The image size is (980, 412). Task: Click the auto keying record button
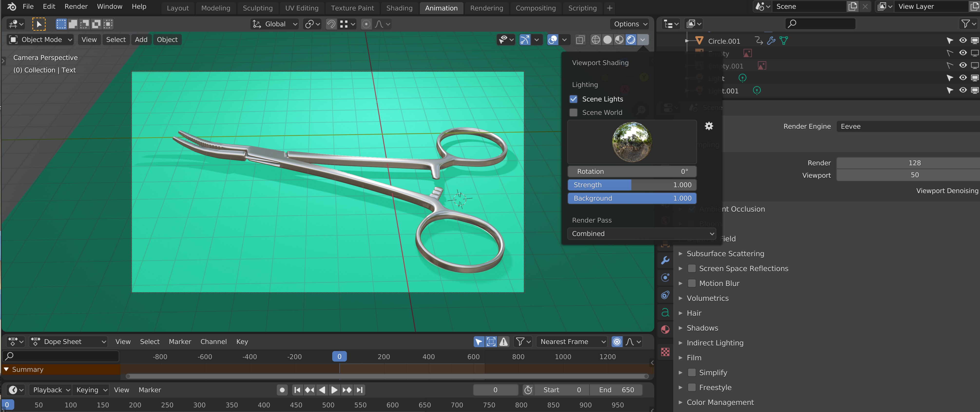[x=282, y=390]
